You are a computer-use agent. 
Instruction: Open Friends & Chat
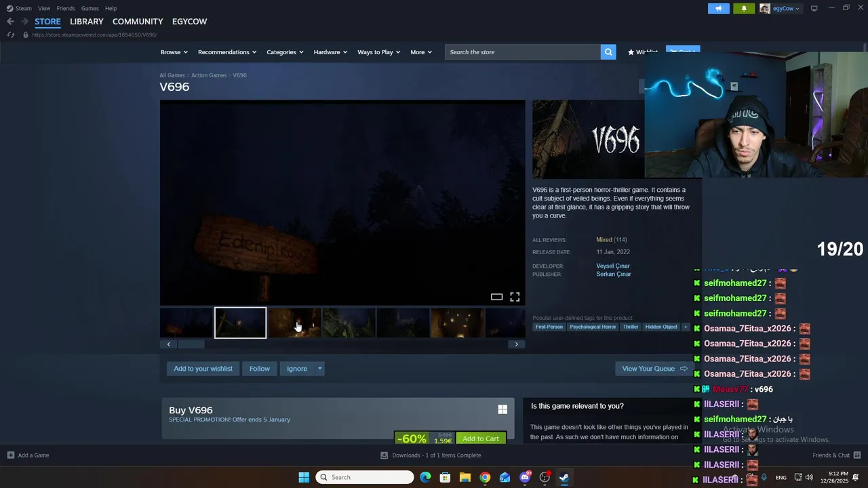[x=836, y=455]
